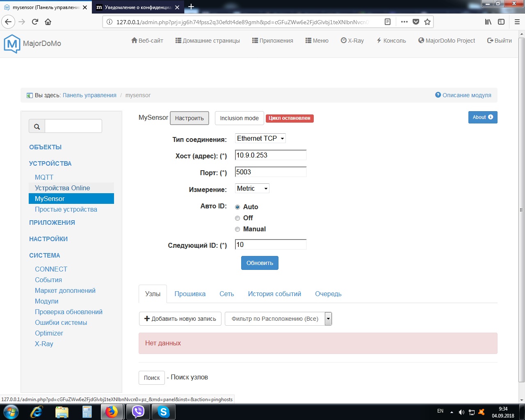Click Хост (адрес) input field

[271, 155]
